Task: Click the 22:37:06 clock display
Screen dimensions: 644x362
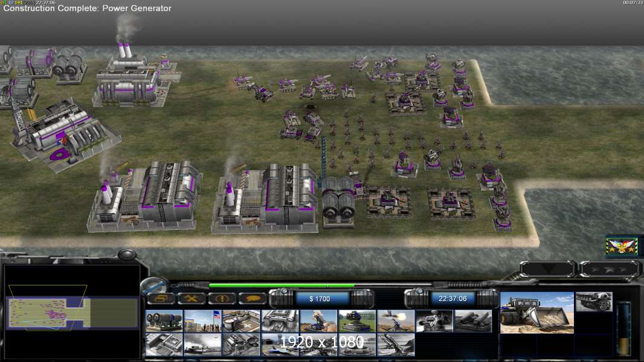Action: click(452, 299)
